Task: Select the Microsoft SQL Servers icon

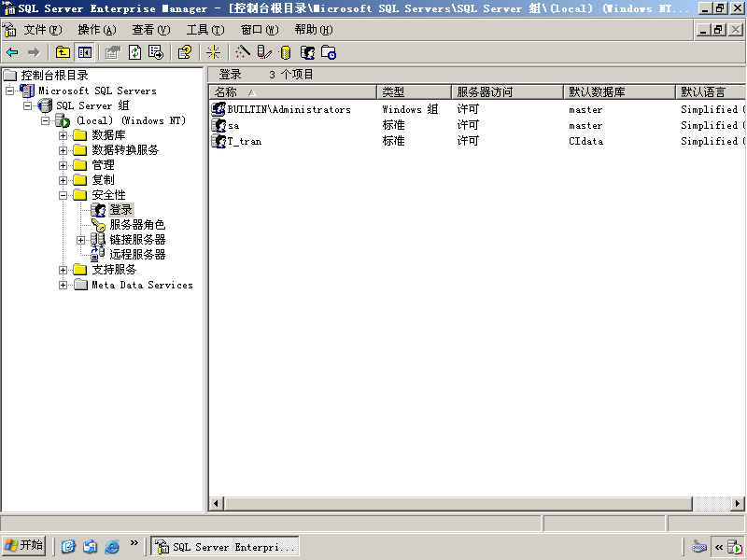Action: click(x=27, y=91)
